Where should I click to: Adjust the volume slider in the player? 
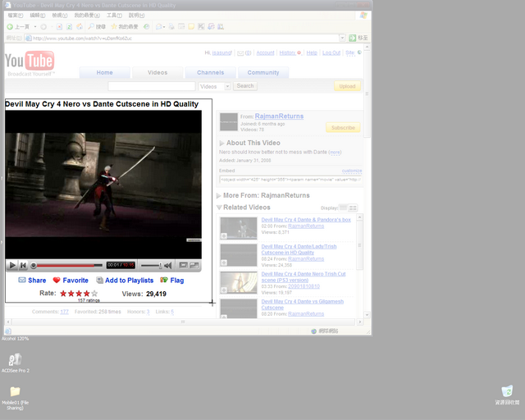(151, 266)
